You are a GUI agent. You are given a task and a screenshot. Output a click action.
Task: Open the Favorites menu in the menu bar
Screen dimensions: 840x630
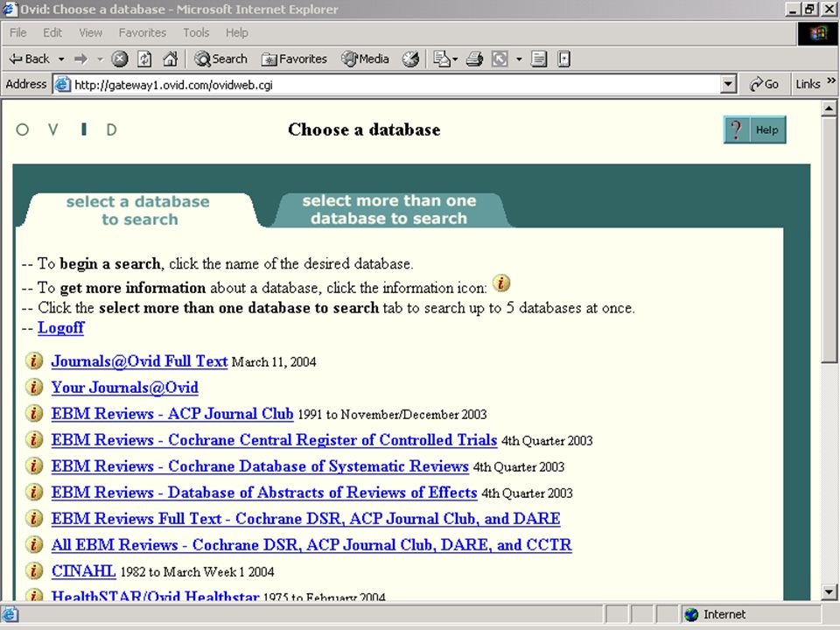coord(143,32)
